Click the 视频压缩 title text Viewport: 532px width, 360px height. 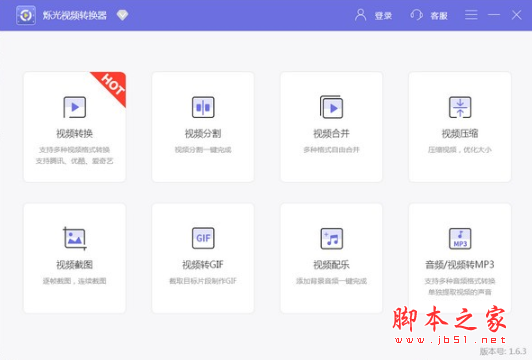point(460,133)
